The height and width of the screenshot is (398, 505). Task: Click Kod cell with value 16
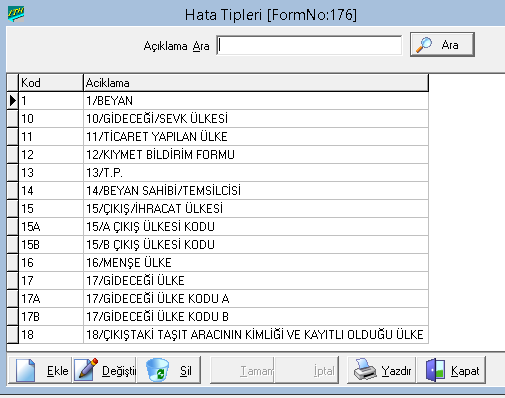point(51,263)
